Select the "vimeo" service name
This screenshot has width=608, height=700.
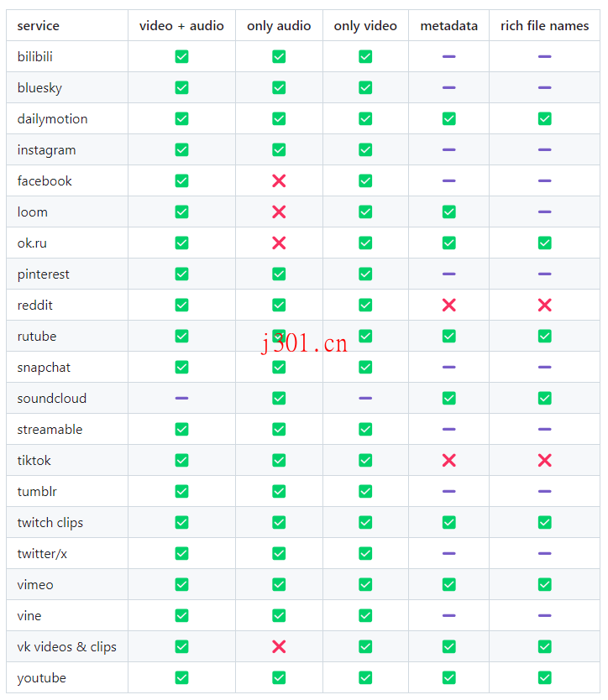(35, 584)
